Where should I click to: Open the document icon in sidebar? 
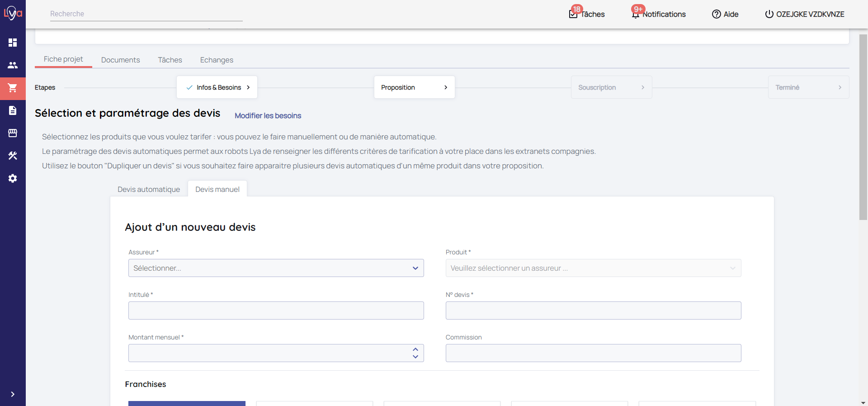tap(13, 110)
